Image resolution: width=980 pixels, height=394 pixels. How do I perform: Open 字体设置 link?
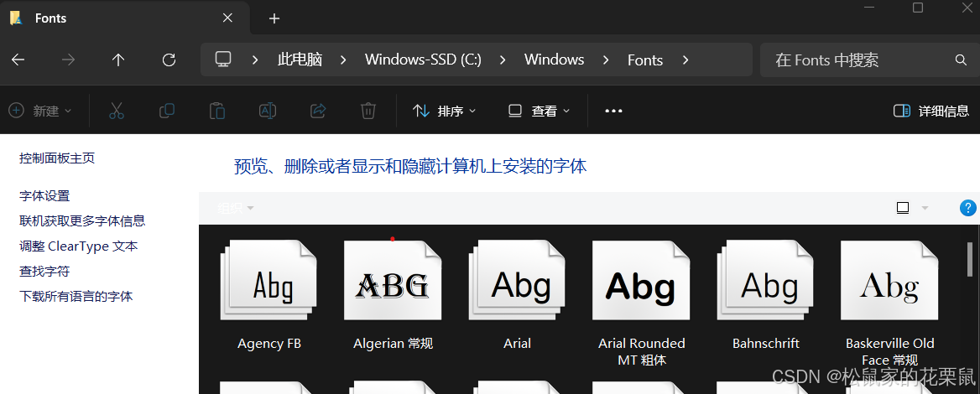[x=44, y=195]
